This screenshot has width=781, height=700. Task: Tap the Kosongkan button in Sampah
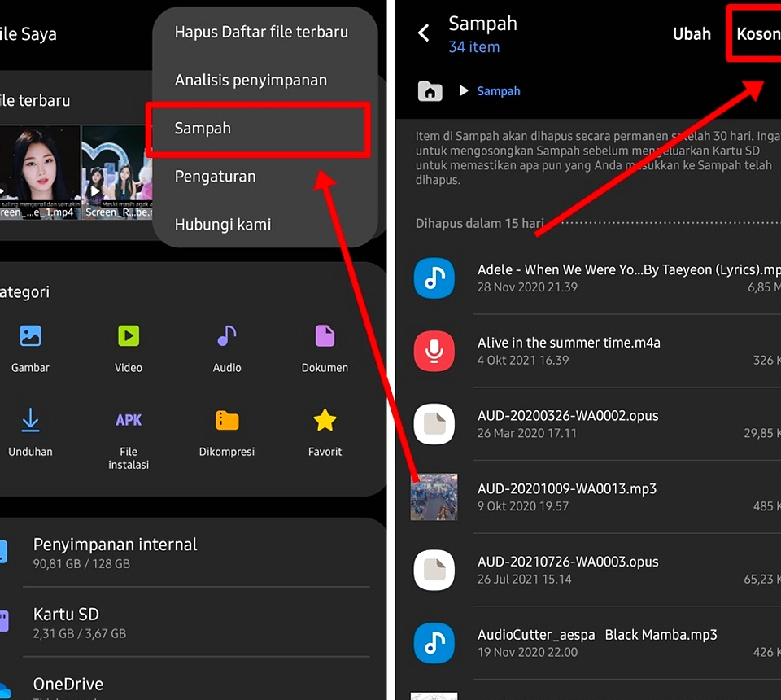click(x=758, y=34)
